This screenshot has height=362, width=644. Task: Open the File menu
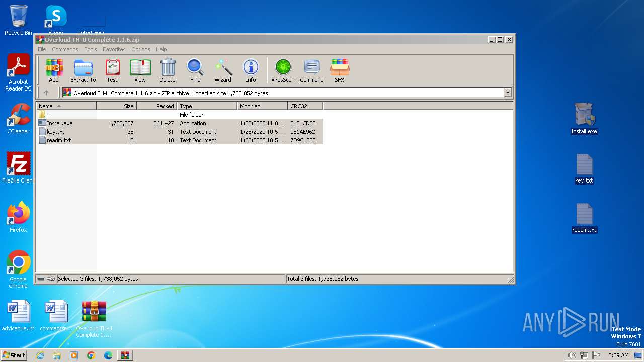point(42,49)
